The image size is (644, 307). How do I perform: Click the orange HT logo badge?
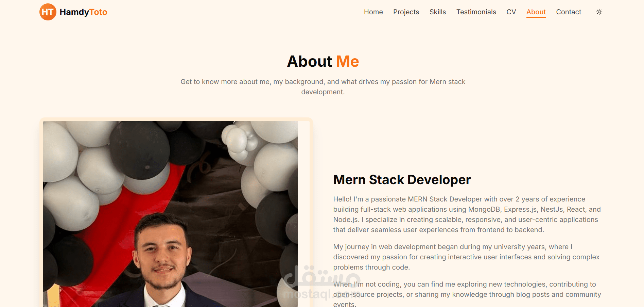click(48, 12)
